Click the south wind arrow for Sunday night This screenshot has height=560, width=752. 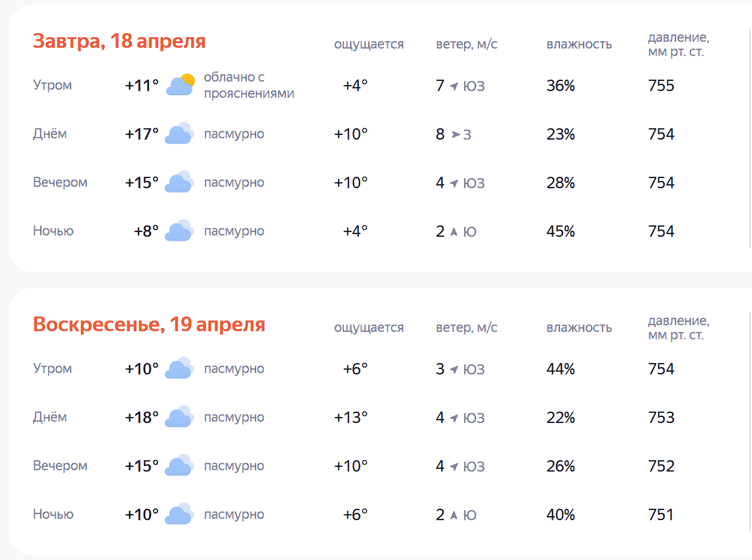(454, 515)
